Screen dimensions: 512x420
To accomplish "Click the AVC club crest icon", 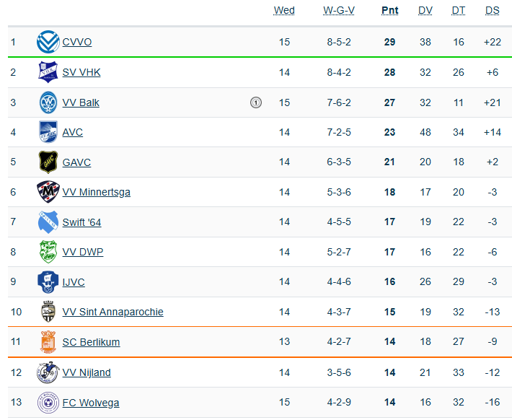I will [x=48, y=132].
